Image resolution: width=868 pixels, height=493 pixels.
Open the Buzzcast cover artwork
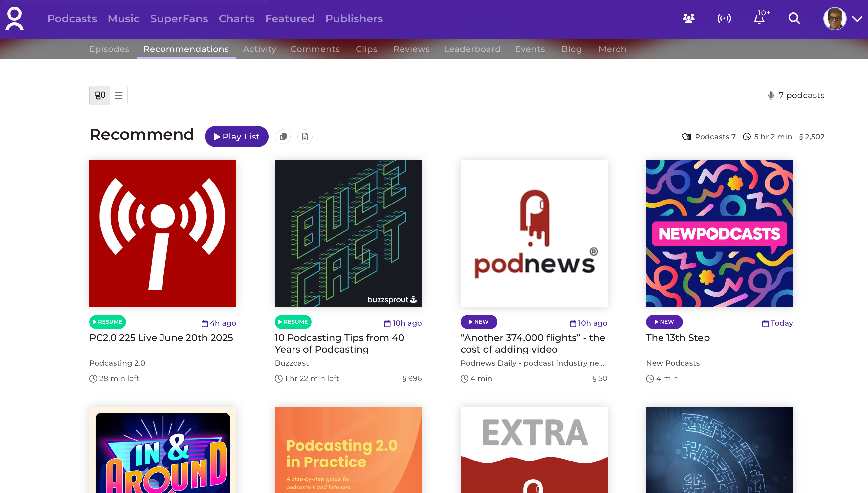348,234
